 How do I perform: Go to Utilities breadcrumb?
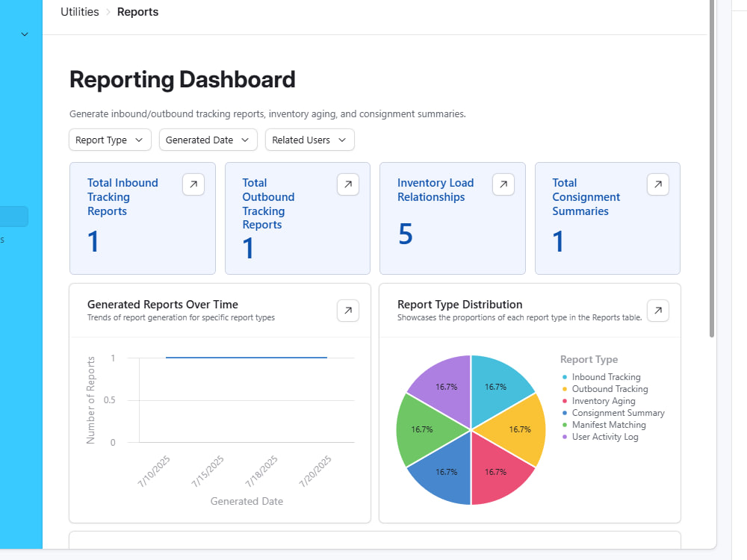tap(80, 12)
